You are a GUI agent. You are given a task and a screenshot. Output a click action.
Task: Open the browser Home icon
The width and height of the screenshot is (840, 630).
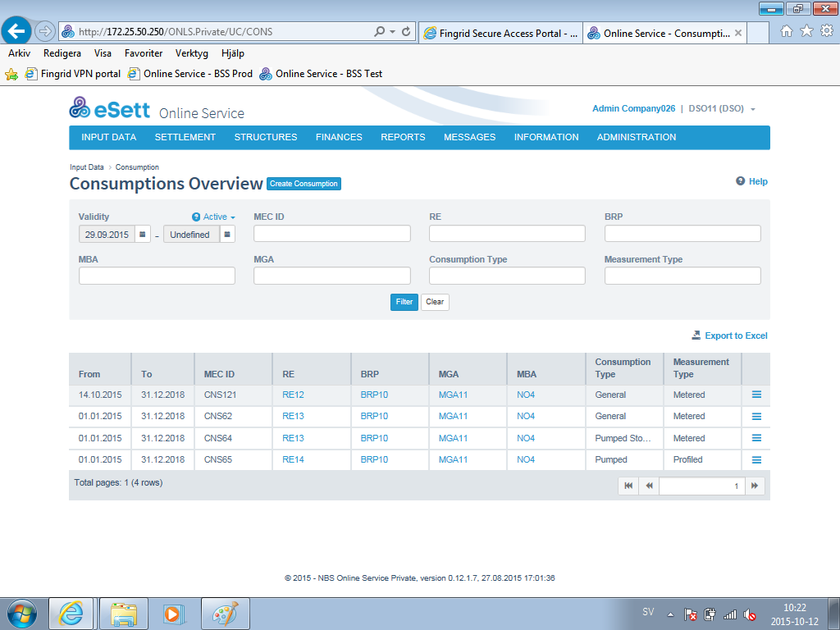click(786, 31)
